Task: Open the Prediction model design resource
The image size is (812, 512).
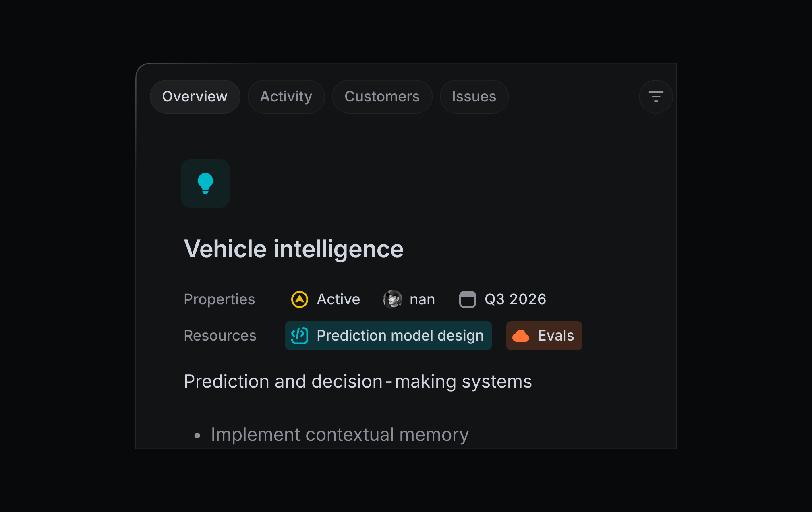Action: 388,336
